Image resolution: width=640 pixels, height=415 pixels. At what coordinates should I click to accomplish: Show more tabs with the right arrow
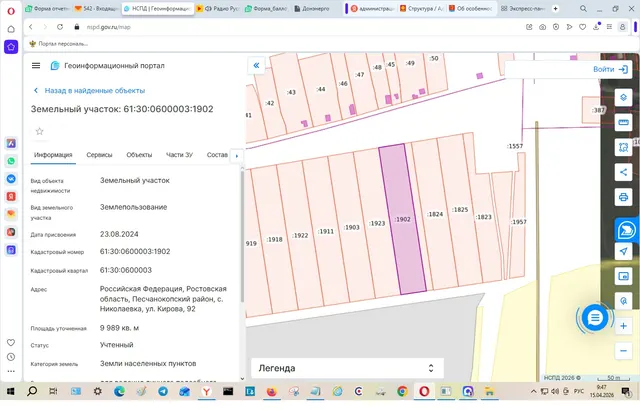tap(237, 155)
